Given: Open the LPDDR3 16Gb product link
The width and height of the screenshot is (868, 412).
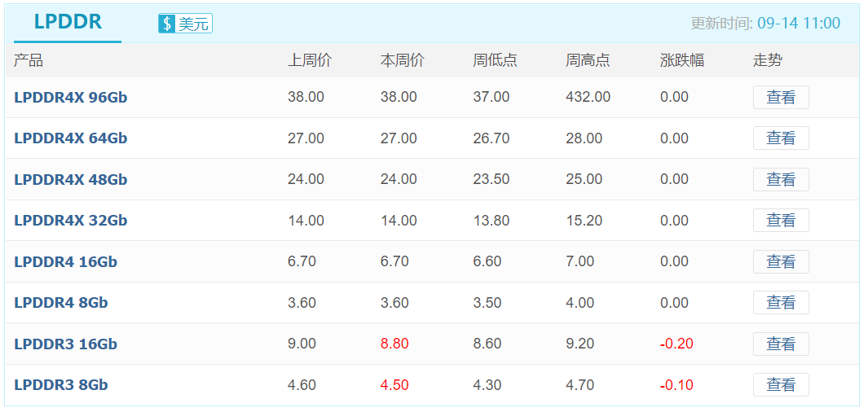Looking at the screenshot, I should coord(66,344).
